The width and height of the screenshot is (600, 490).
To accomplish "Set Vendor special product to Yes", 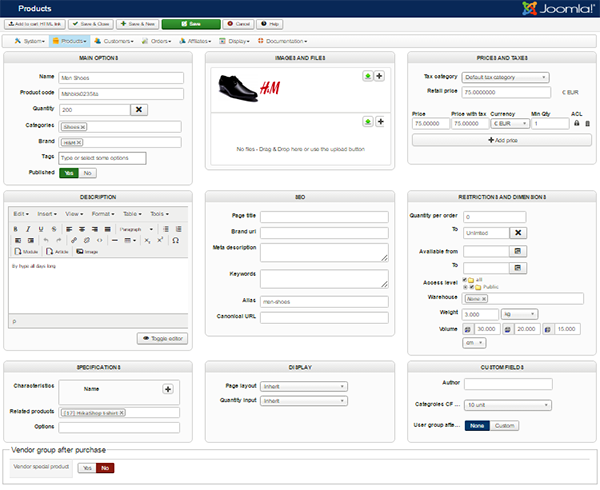I will tap(87, 467).
